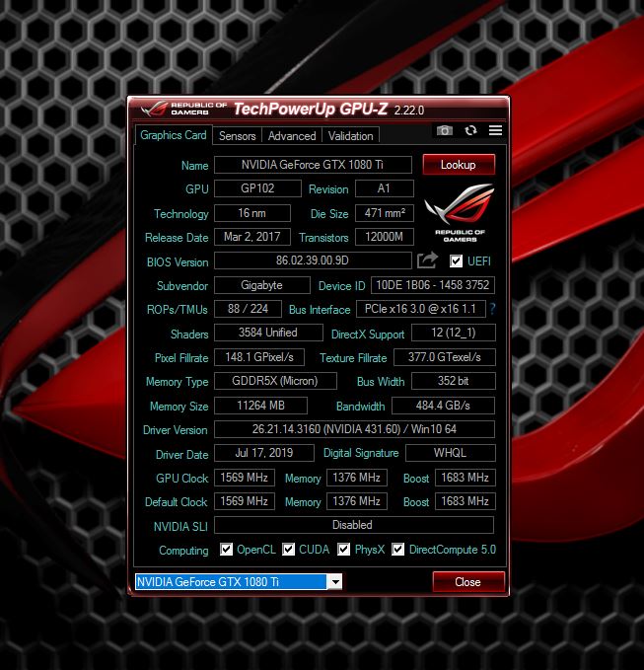
Task: Click the Driver Date value Jul 17, 2019
Action: pos(264,453)
